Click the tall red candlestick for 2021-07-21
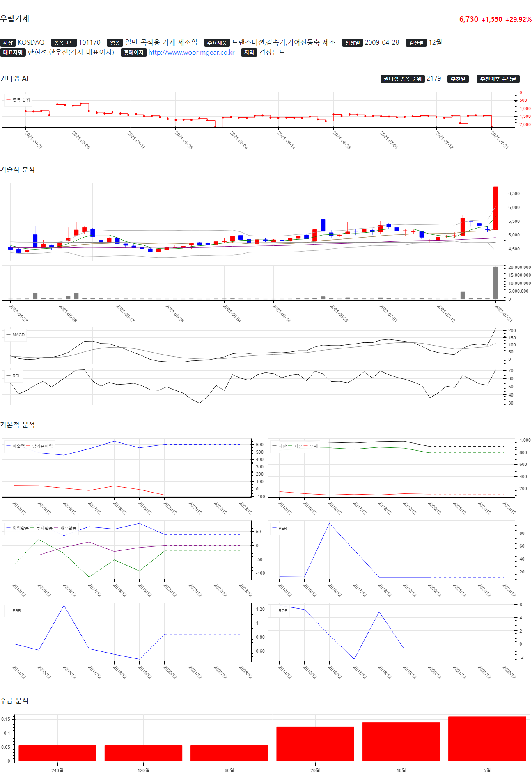The width and height of the screenshot is (532, 777). tap(495, 208)
